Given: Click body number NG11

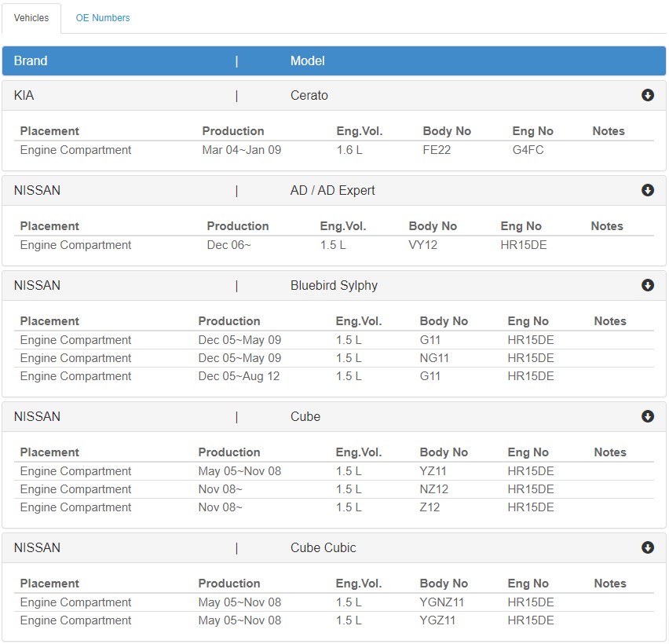Looking at the screenshot, I should point(434,358).
